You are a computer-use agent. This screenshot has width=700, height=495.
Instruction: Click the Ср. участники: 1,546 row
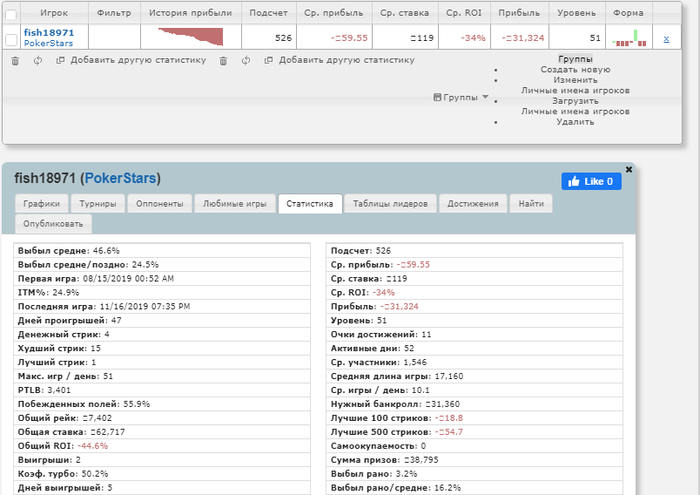[475, 362]
